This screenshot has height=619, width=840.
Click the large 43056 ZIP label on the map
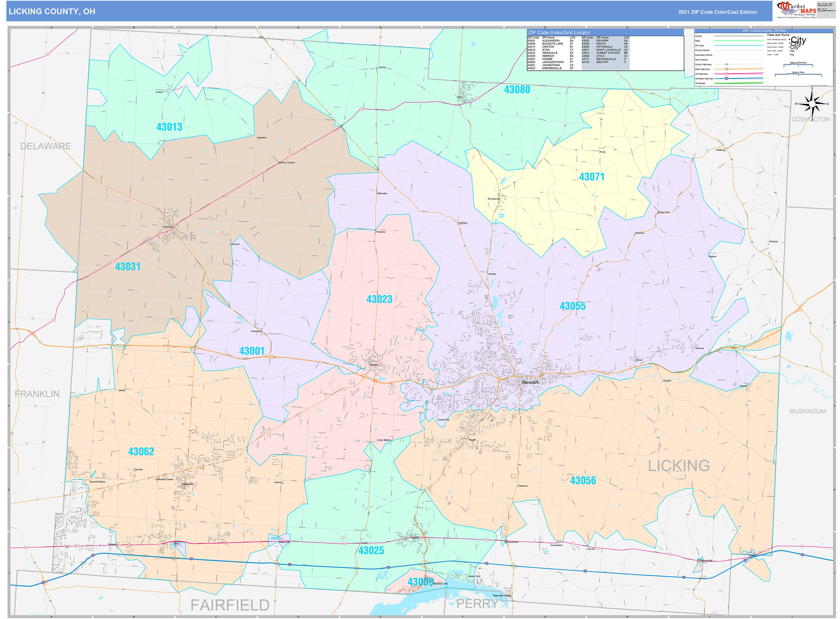(x=583, y=481)
